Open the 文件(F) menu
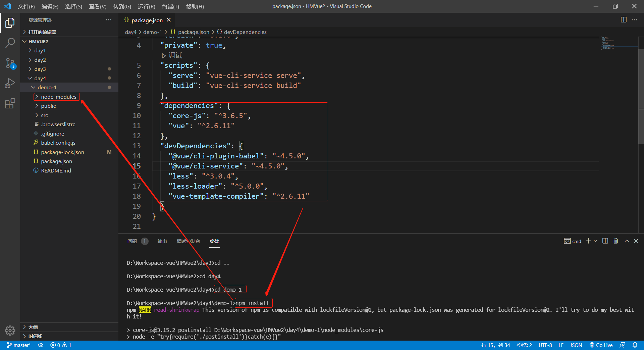This screenshot has height=350, width=644. [x=26, y=6]
